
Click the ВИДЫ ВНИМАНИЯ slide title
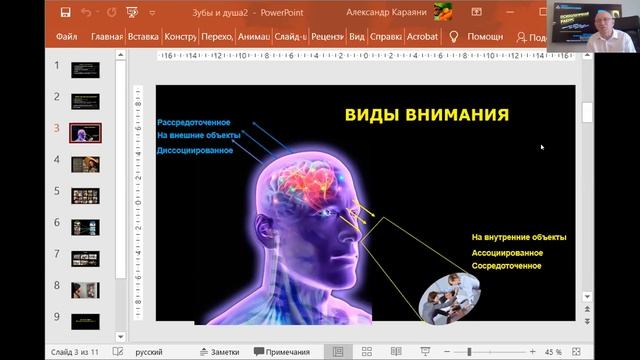427,115
